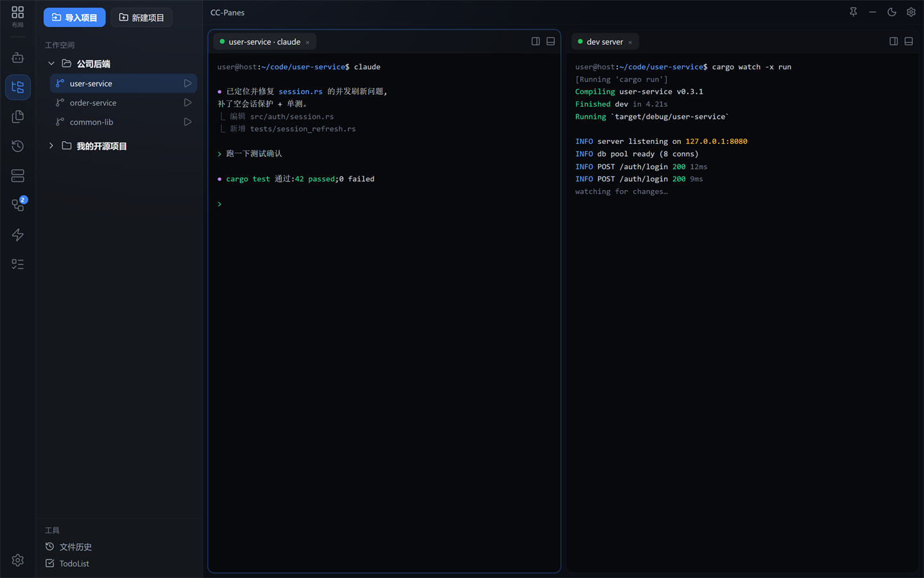The image size is (924, 578).
Task: Toggle dark mode moon icon
Action: (x=892, y=12)
